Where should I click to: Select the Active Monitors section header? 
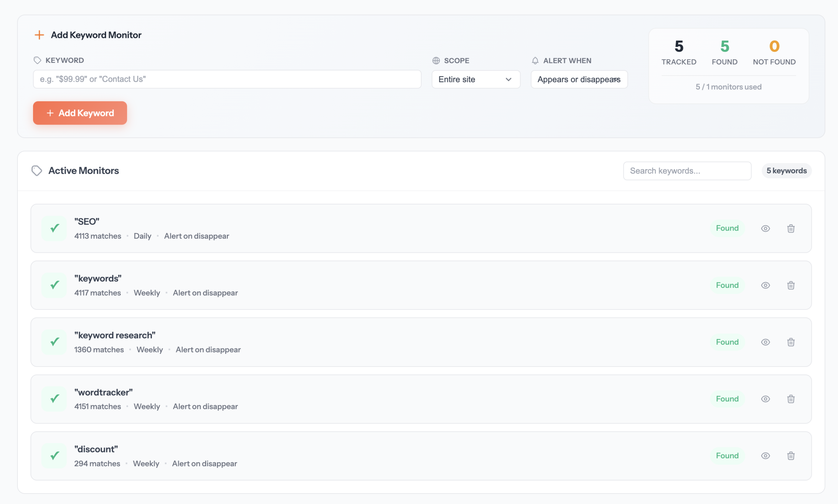83,170
